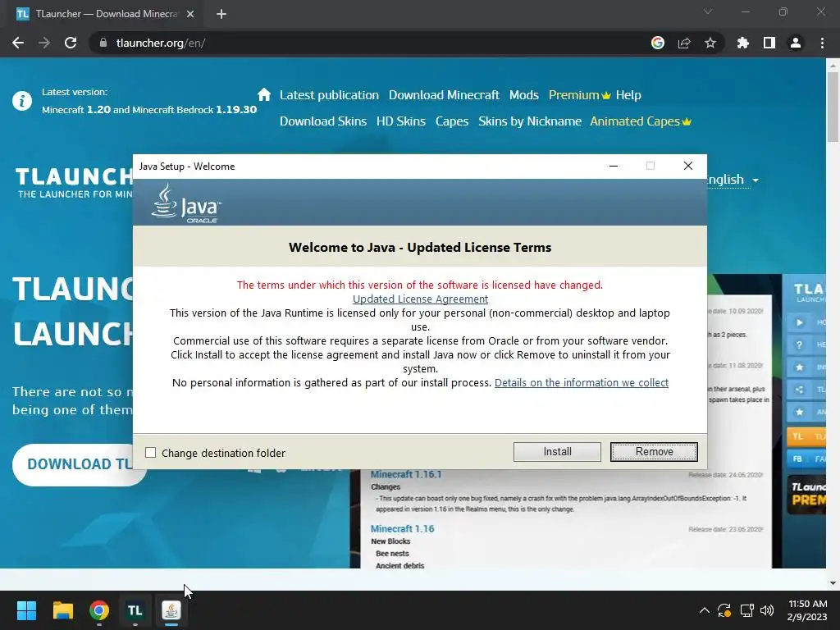The height and width of the screenshot is (630, 840).
Task: Click the home icon in the site navigation
Action: 264,95
